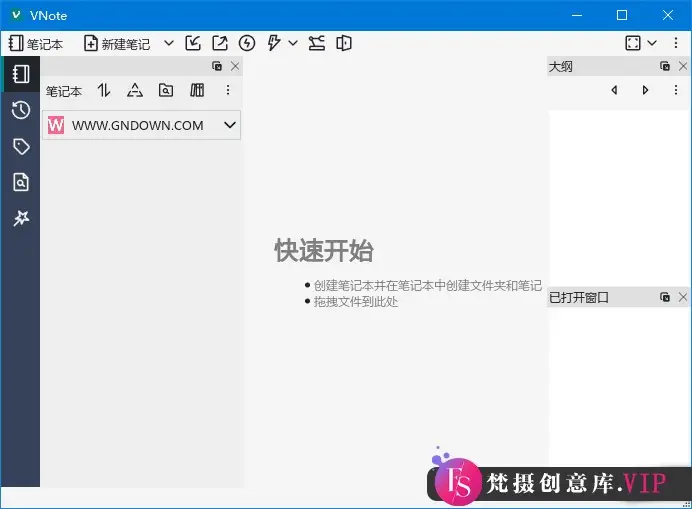Minimize the VNote window

[x=576, y=15]
